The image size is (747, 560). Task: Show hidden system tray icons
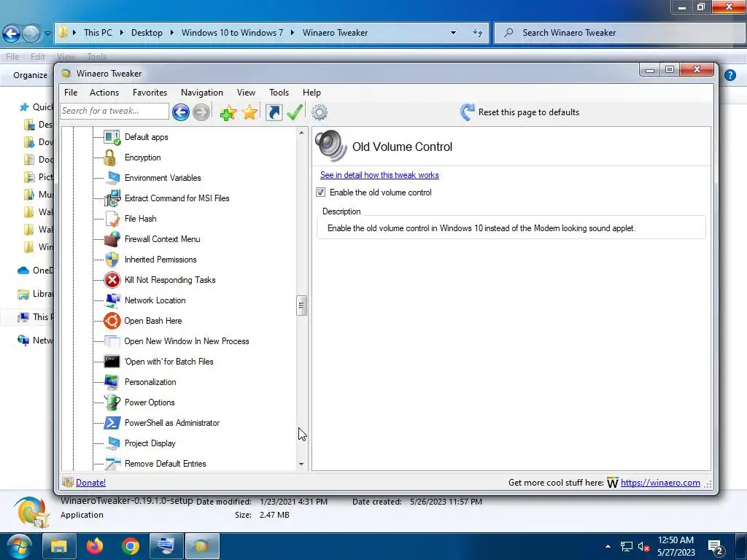(x=608, y=546)
